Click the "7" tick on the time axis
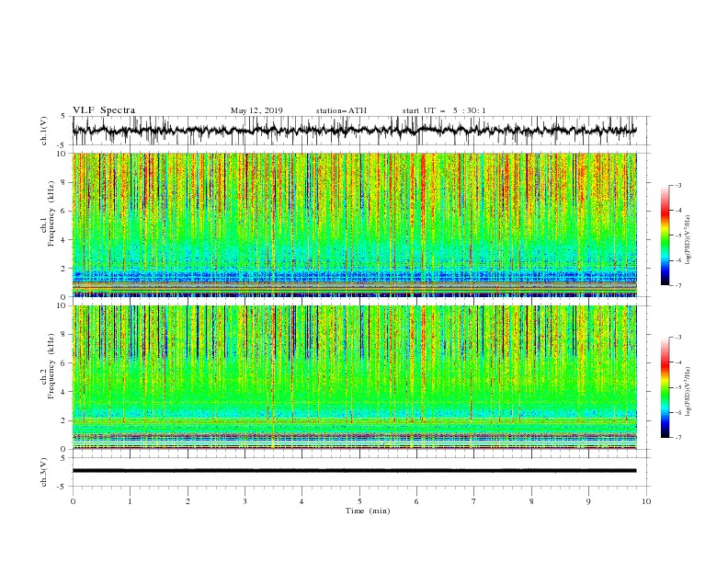728x563 pixels. (473, 501)
